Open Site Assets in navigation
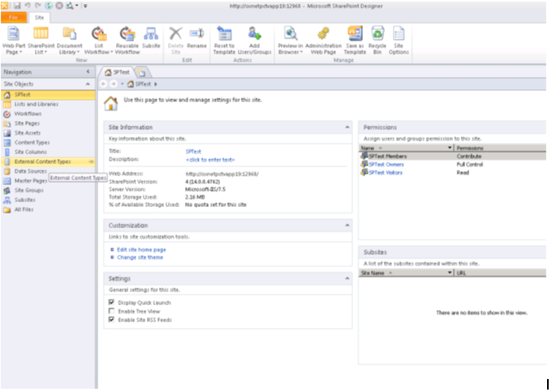This screenshot has width=556, height=392. point(48,133)
